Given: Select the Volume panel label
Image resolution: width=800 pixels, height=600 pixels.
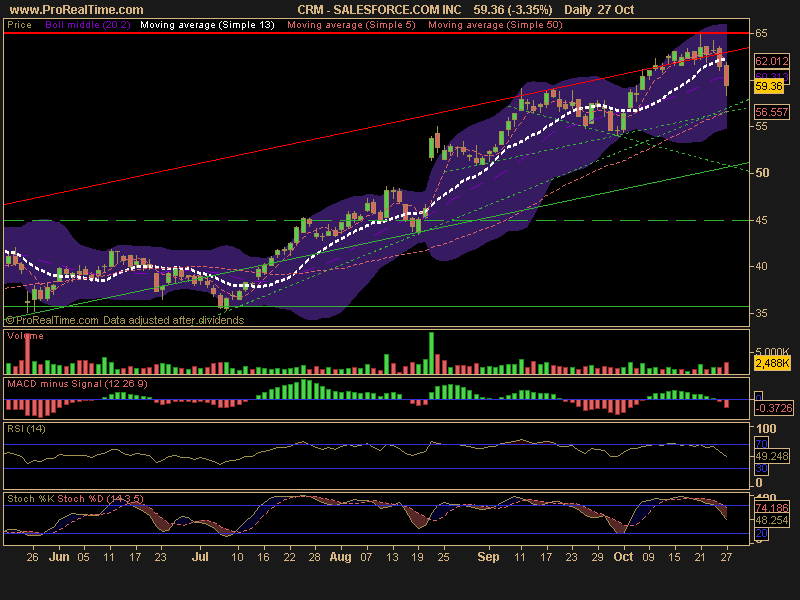Looking at the screenshot, I should click(x=25, y=336).
